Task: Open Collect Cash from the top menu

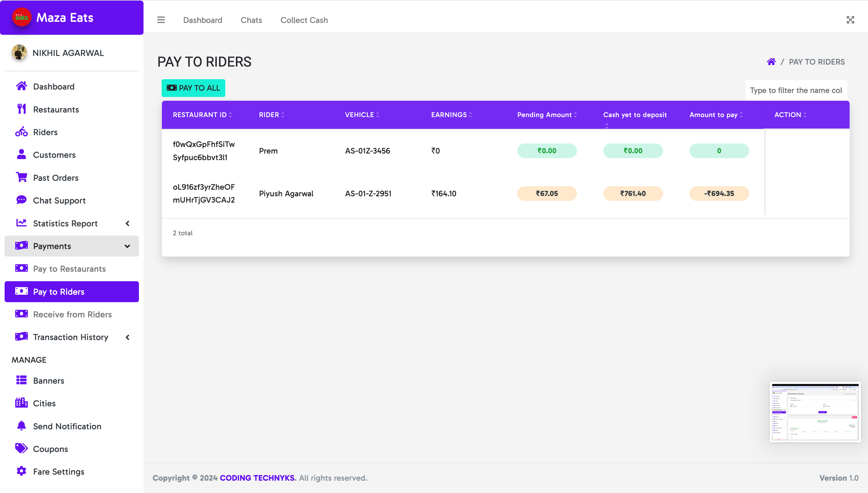Action: (304, 20)
